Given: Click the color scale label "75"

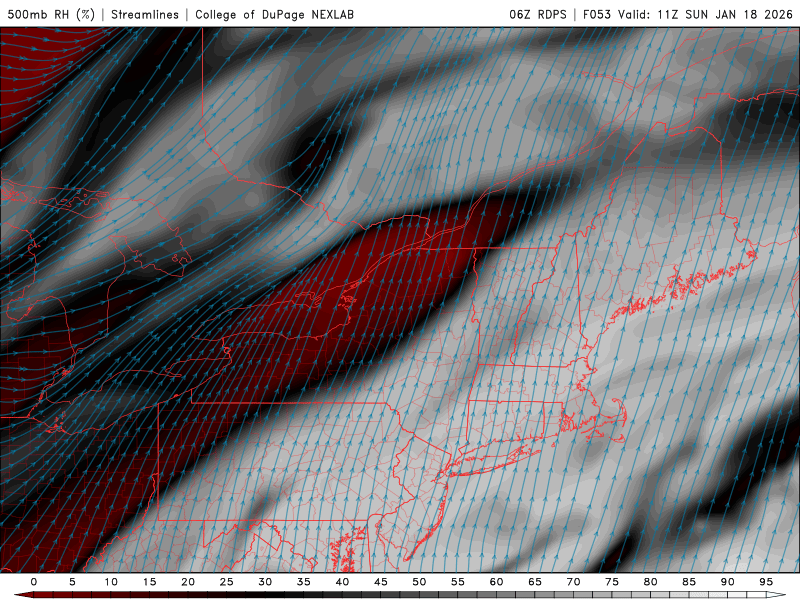Looking at the screenshot, I should tap(612, 582).
